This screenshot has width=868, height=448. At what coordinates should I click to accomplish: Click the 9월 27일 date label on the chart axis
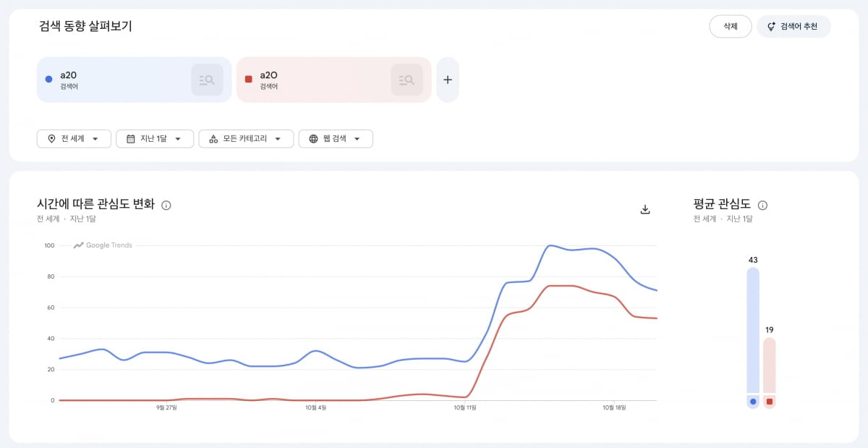(166, 407)
